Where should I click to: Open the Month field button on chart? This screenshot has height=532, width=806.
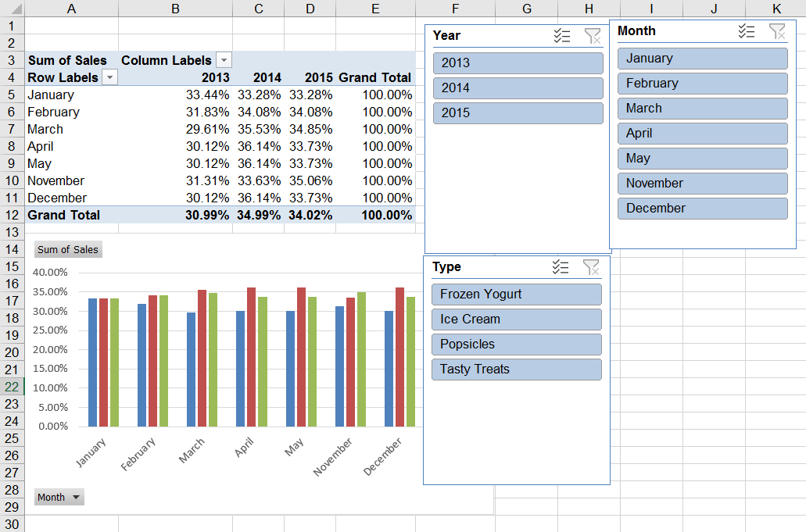(59, 497)
